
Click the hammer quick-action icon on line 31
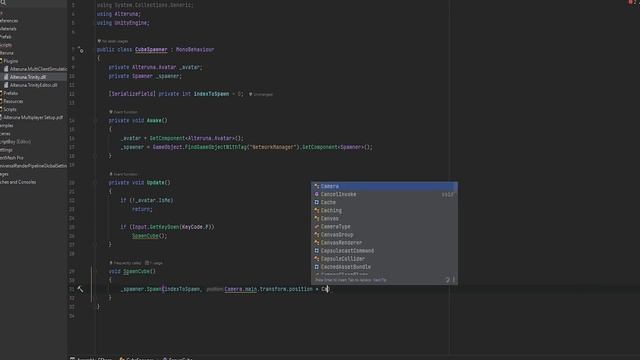pyautogui.click(x=80, y=289)
